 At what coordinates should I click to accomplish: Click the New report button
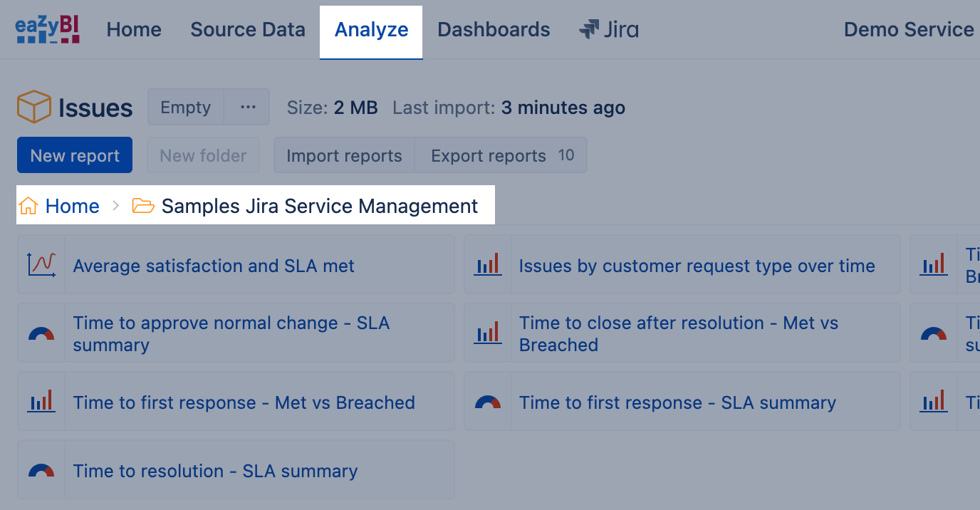click(x=74, y=154)
